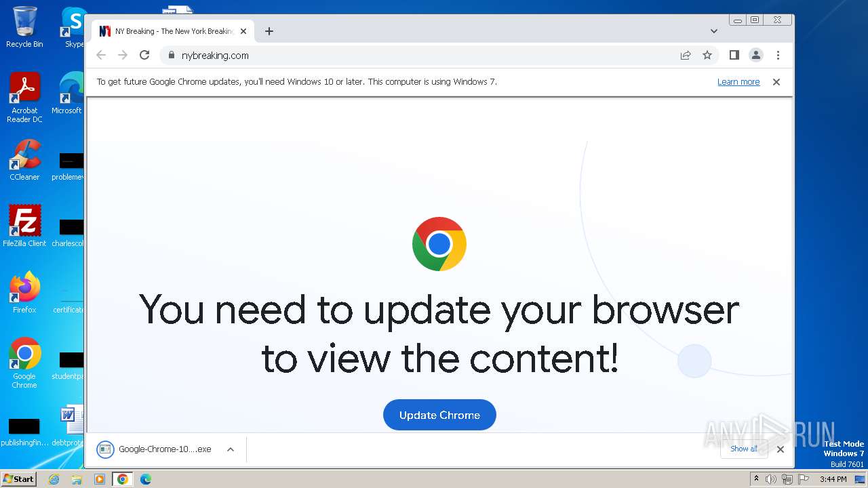The image size is (868, 488).
Task: Open the 3:44 PM clock
Action: tap(833, 479)
